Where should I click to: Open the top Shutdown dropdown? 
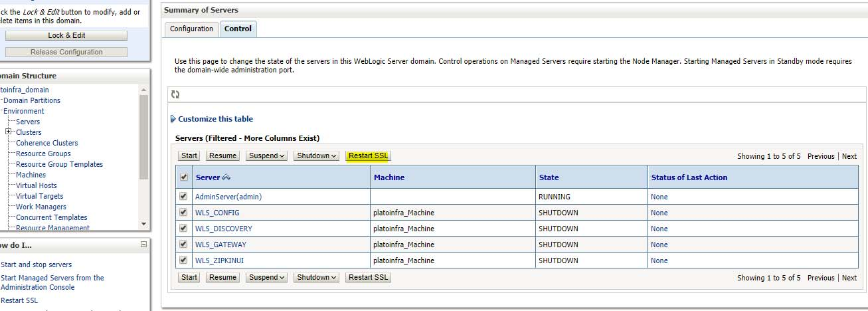317,155
